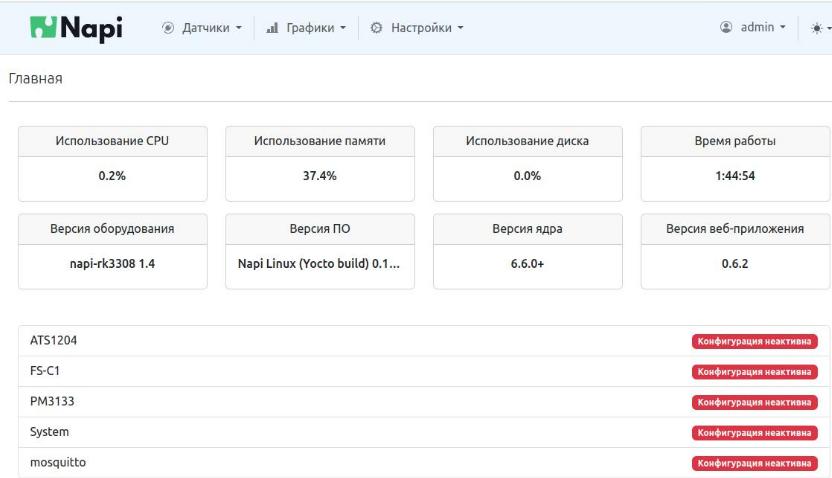The width and height of the screenshot is (832, 478).
Task: Click the sun theme icon
Action: click(x=816, y=27)
